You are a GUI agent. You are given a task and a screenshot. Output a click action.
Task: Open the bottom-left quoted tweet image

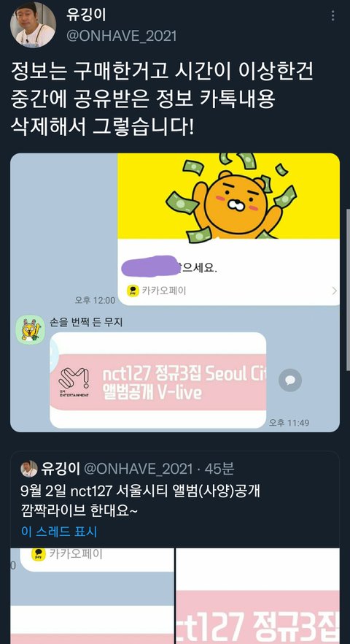(x=93, y=596)
